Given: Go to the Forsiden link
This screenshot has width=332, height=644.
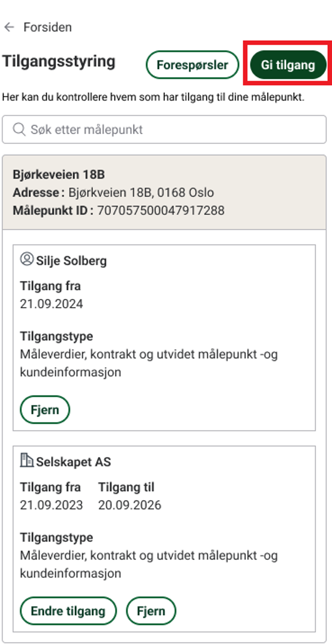Looking at the screenshot, I should pyautogui.click(x=48, y=27).
